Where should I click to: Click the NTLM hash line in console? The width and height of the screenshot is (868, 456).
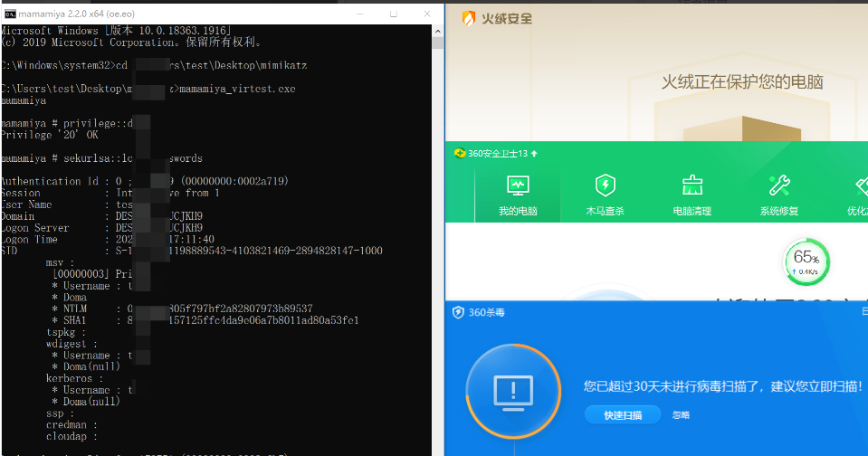[x=182, y=309]
